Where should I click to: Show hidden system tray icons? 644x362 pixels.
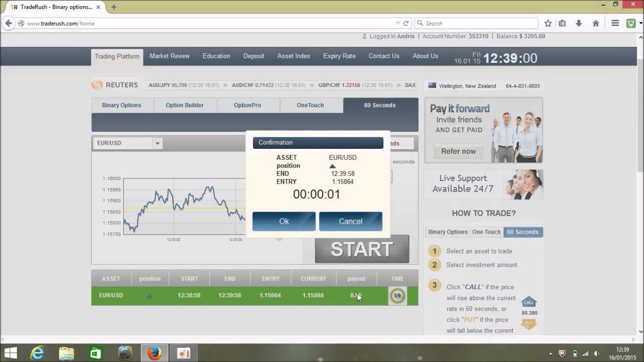(550, 353)
